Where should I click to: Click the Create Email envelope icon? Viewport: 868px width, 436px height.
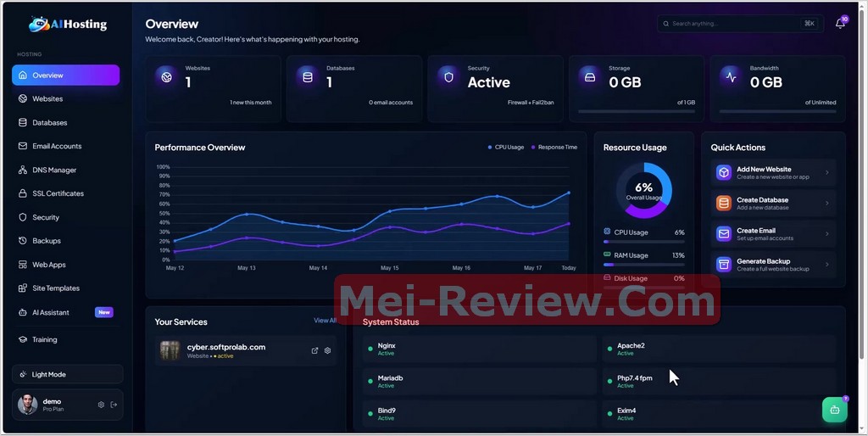point(724,234)
